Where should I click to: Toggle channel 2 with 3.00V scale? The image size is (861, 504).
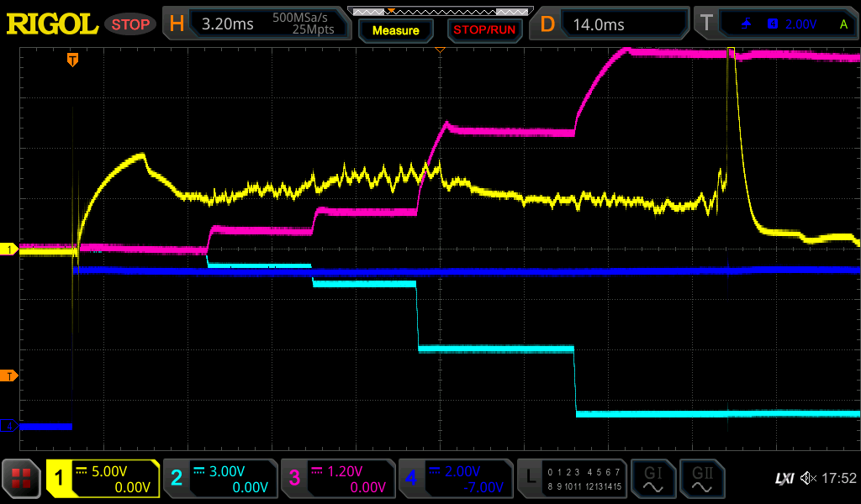tap(219, 479)
